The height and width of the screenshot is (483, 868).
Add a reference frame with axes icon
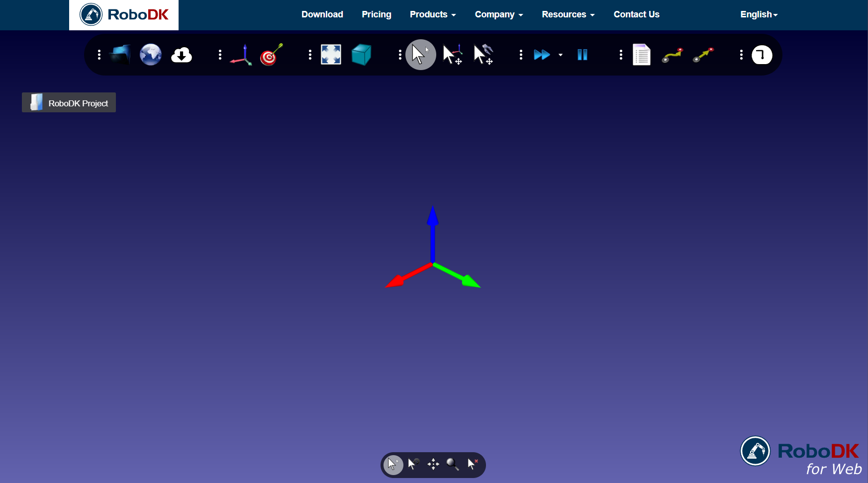coord(241,55)
